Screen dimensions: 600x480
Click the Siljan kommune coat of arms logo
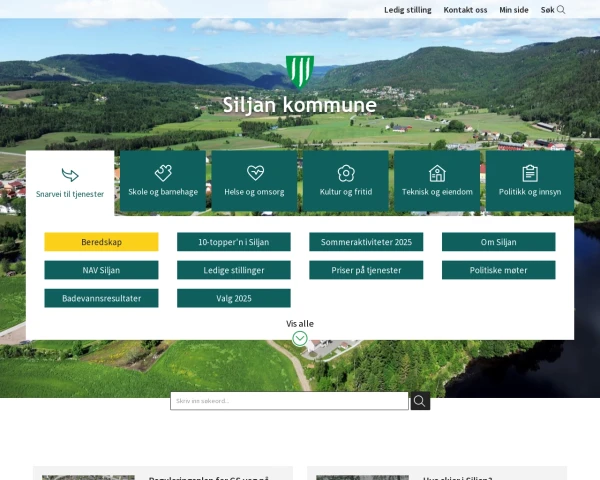point(300,72)
